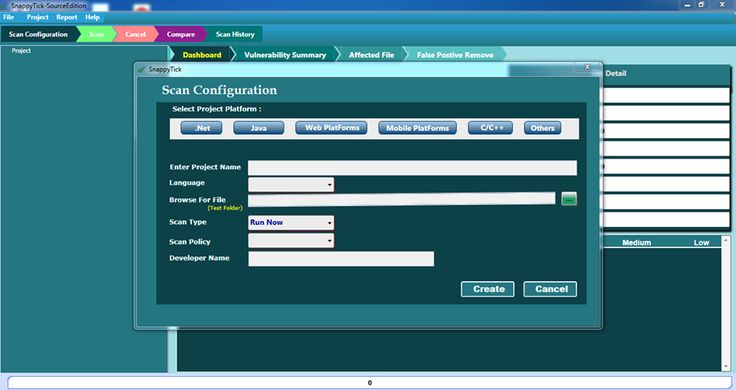Click the purple Compare step
The width and height of the screenshot is (736, 390).
pos(181,34)
